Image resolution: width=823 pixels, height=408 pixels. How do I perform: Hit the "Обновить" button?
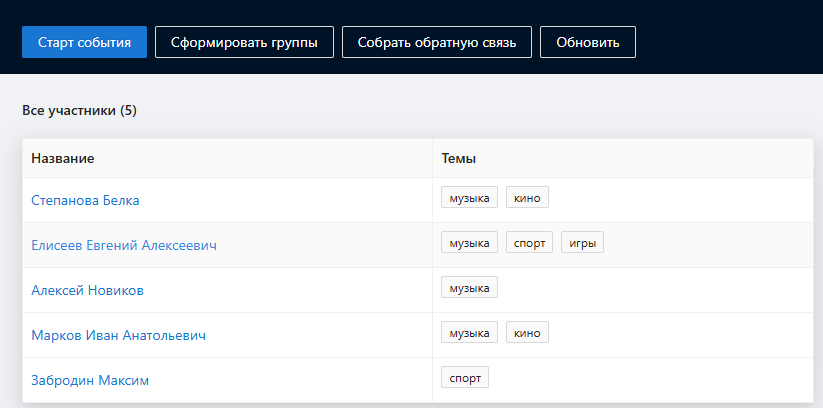tap(588, 42)
